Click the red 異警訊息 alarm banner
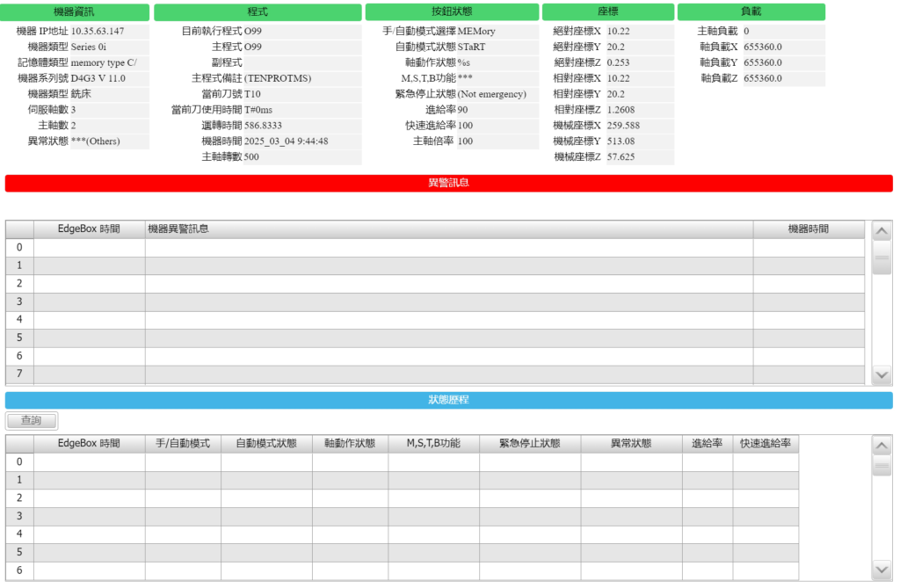This screenshot has width=900, height=588. (450, 182)
